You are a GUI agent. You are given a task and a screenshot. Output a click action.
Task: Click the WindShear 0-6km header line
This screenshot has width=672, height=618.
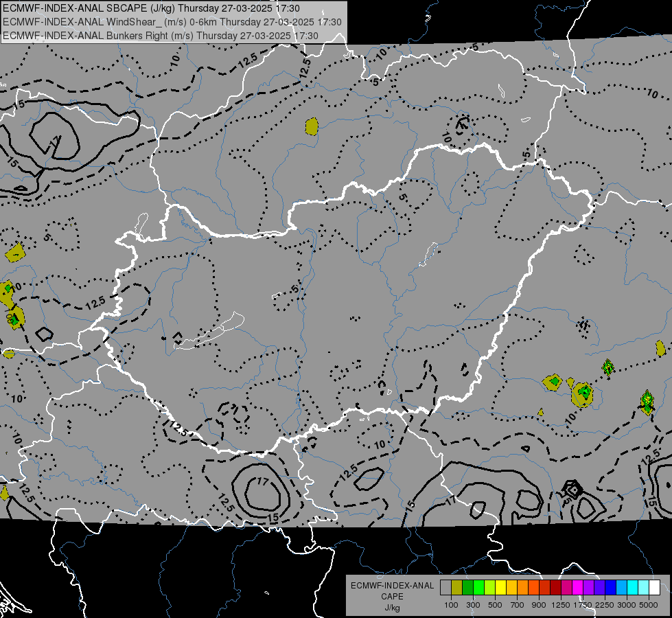(x=172, y=22)
